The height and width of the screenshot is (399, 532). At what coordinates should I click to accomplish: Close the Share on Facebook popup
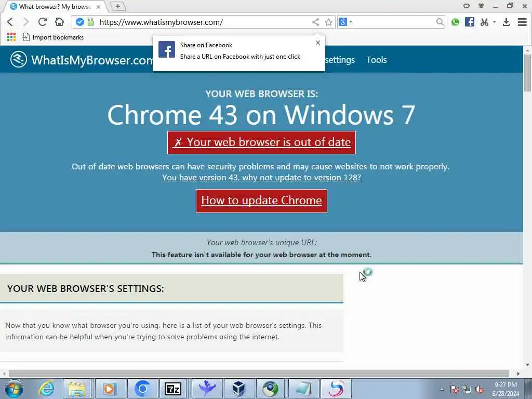(317, 43)
